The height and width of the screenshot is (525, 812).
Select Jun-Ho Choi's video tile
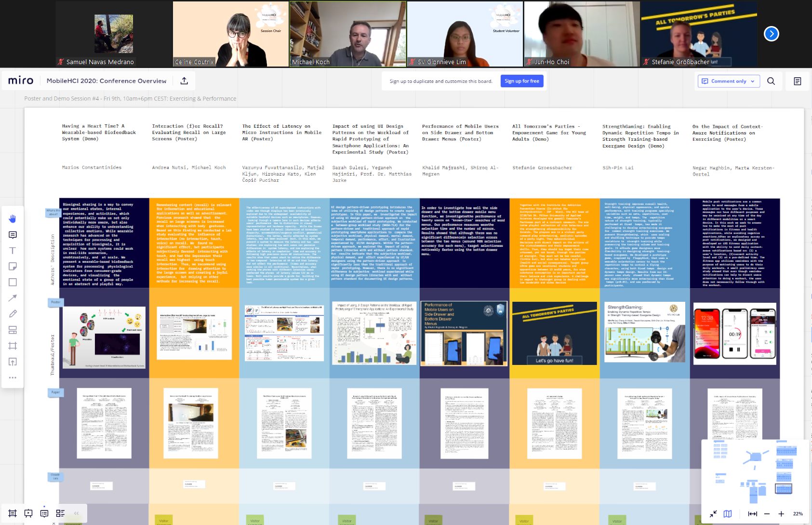click(x=582, y=34)
